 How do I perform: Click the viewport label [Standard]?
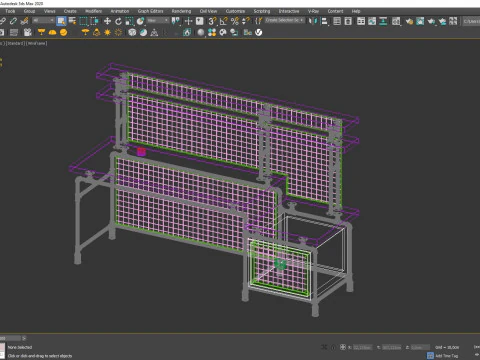click(16, 43)
